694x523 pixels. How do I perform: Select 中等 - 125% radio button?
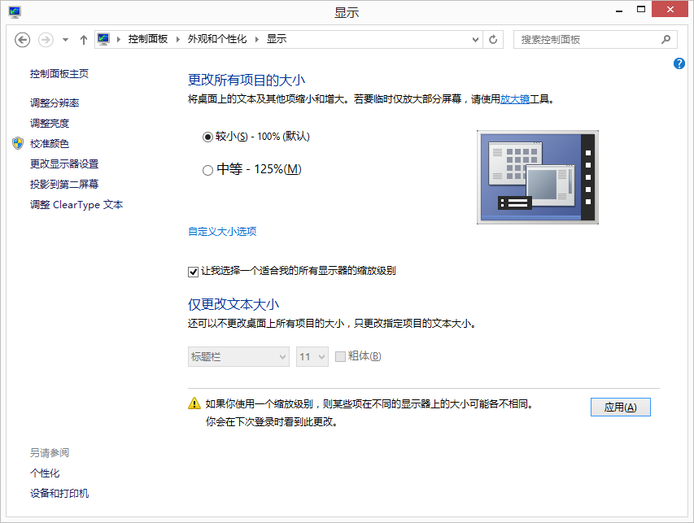tap(207, 170)
